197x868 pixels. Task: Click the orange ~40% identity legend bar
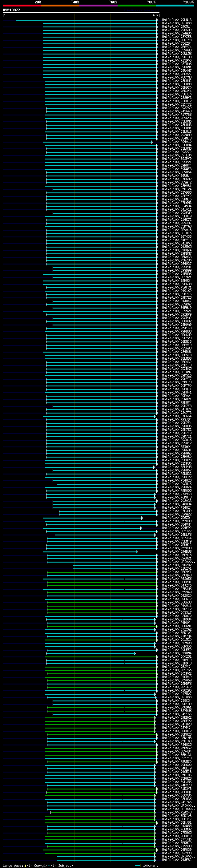coord(60,6)
